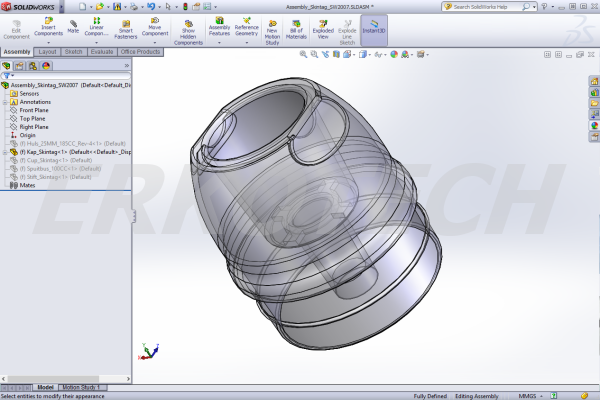
Task: Open the Bill of Materials tool
Action: click(298, 27)
